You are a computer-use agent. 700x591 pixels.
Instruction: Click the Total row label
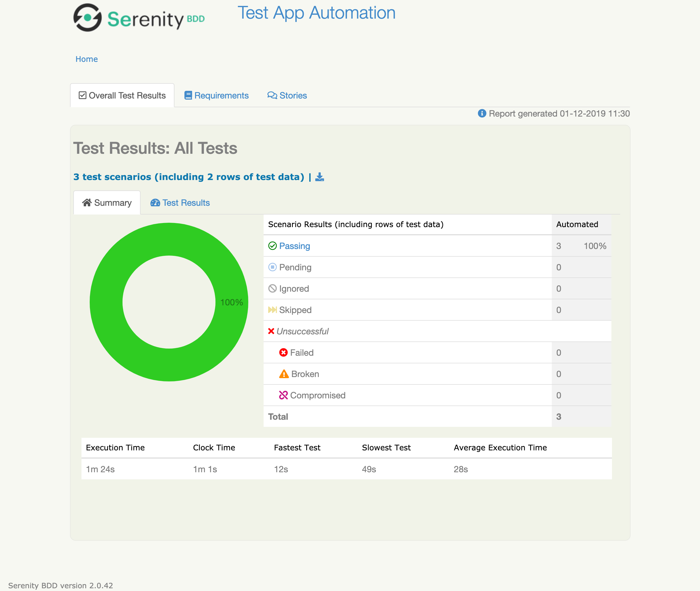tap(278, 417)
